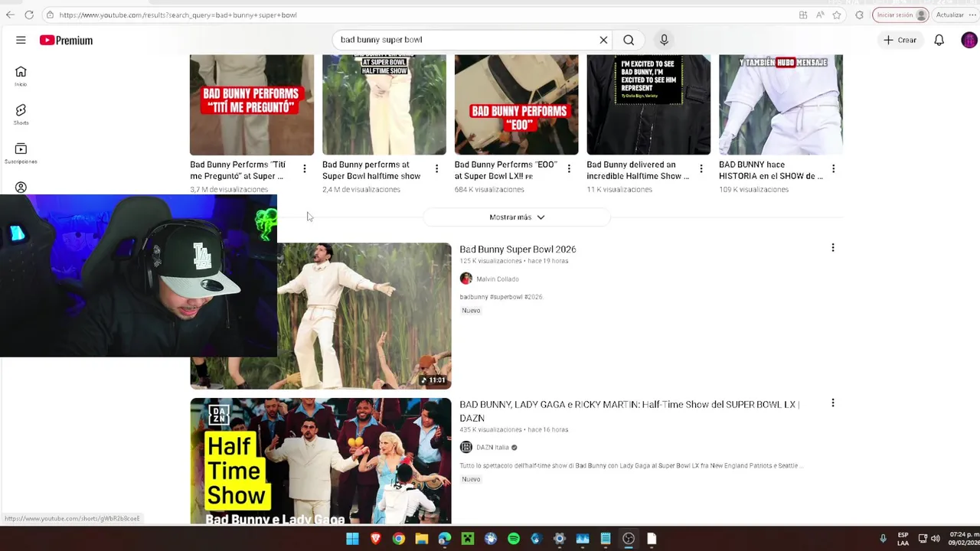
Task: Click the search magnifier button
Action: 629,40
